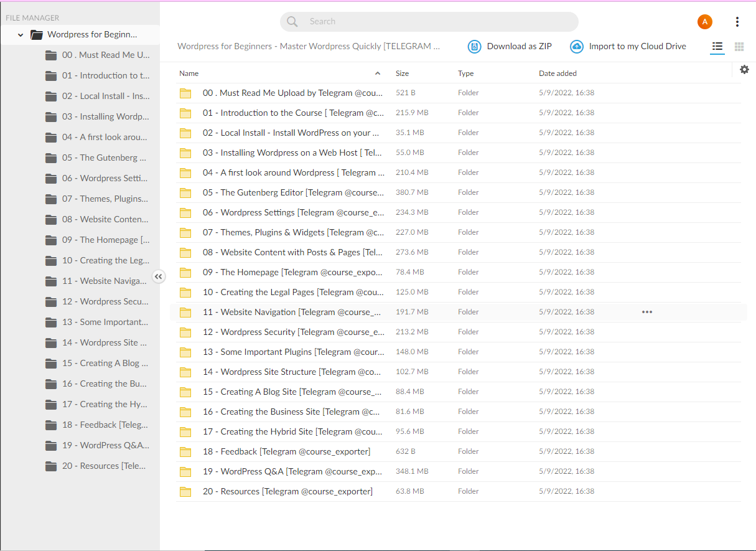Select root folder icon in sidebar tree
This screenshot has width=756, height=551.
tap(37, 35)
